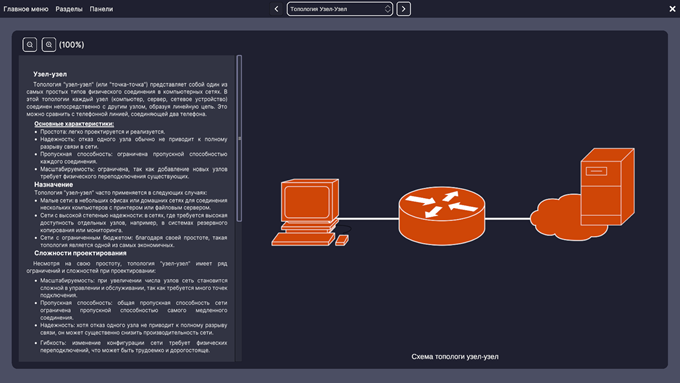
Task: Click the server tower icon in diagram
Action: coord(607,187)
